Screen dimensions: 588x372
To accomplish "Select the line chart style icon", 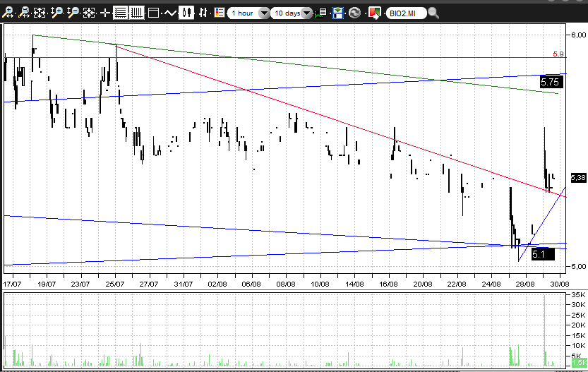I will coord(170,13).
